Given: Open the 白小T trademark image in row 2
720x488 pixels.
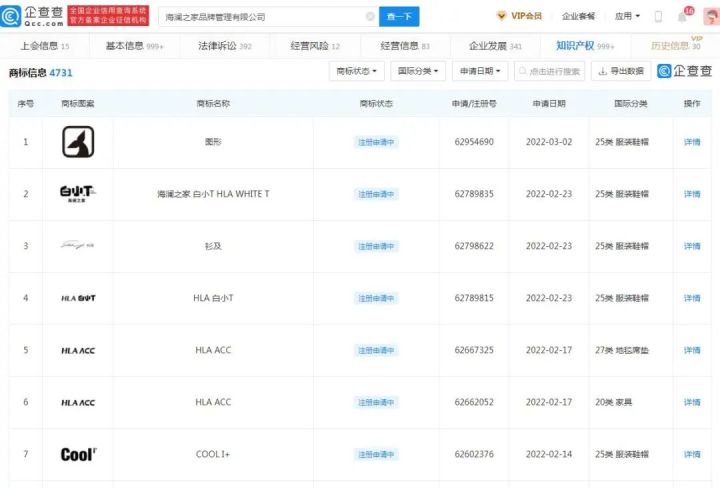Looking at the screenshot, I should pos(78,194).
